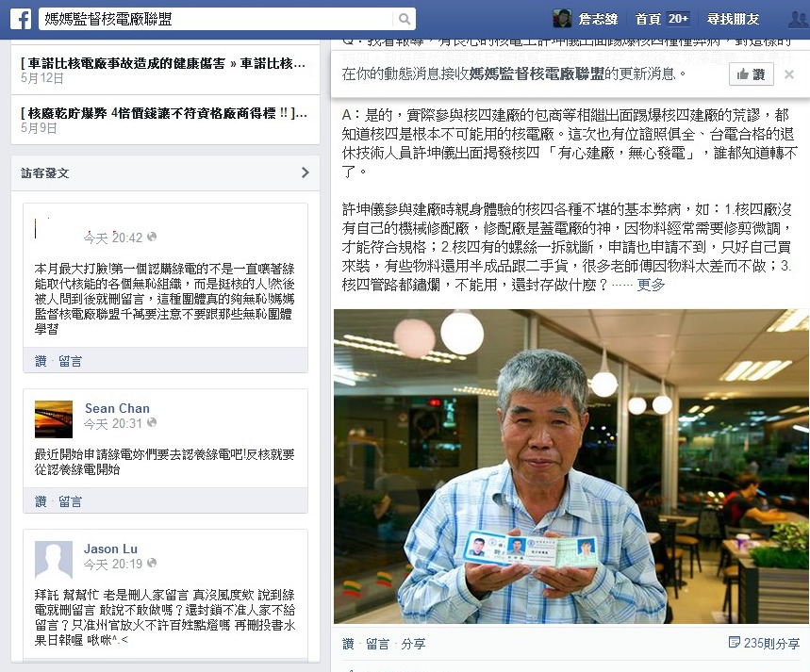Open 尋找朋友 in the top bar
Image resolution: width=810 pixels, height=672 pixels.
click(x=733, y=19)
